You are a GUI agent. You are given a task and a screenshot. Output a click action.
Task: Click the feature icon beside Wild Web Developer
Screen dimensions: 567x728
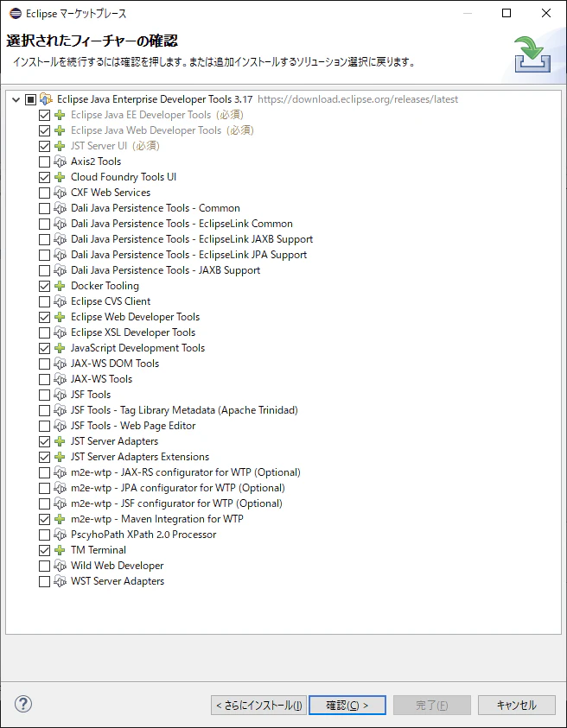(x=60, y=566)
